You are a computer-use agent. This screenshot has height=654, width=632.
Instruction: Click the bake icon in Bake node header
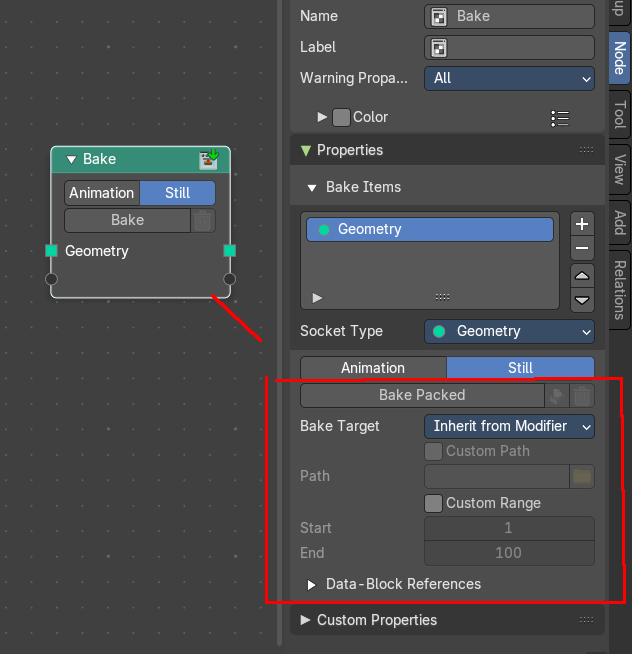coord(209,159)
